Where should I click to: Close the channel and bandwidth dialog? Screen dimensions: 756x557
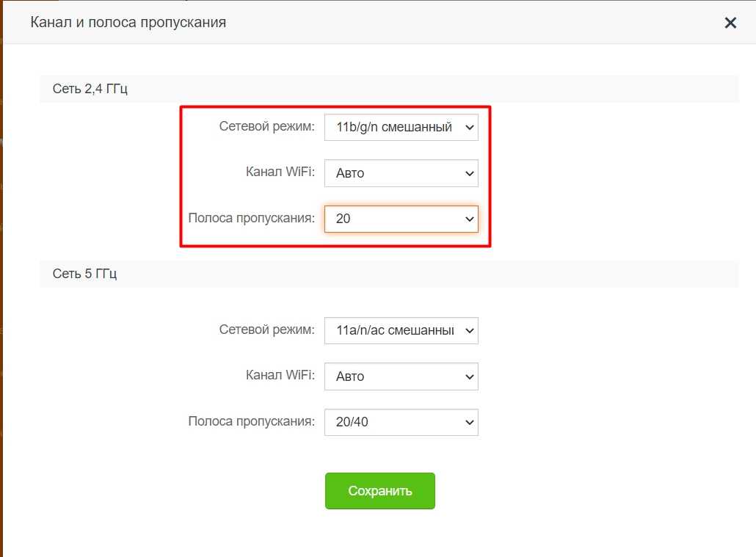(x=730, y=23)
